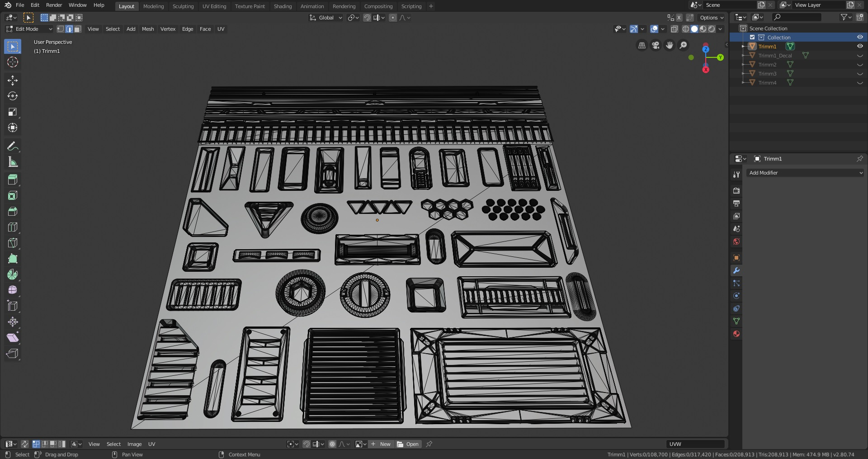Select the Rotate tool
Screen dimensions: 868x459
coord(13,96)
